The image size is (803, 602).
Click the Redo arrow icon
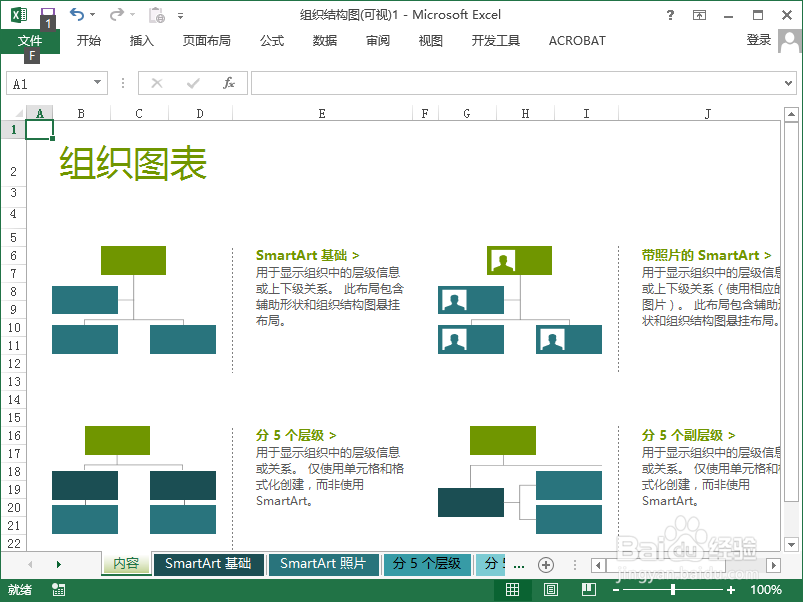point(116,14)
